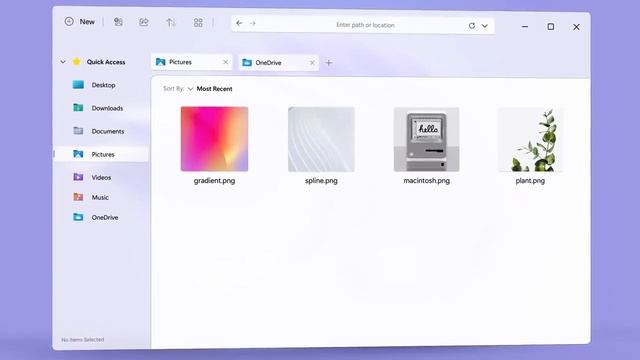Select the gradient.png thumbnail
640x360 pixels.
click(214, 139)
